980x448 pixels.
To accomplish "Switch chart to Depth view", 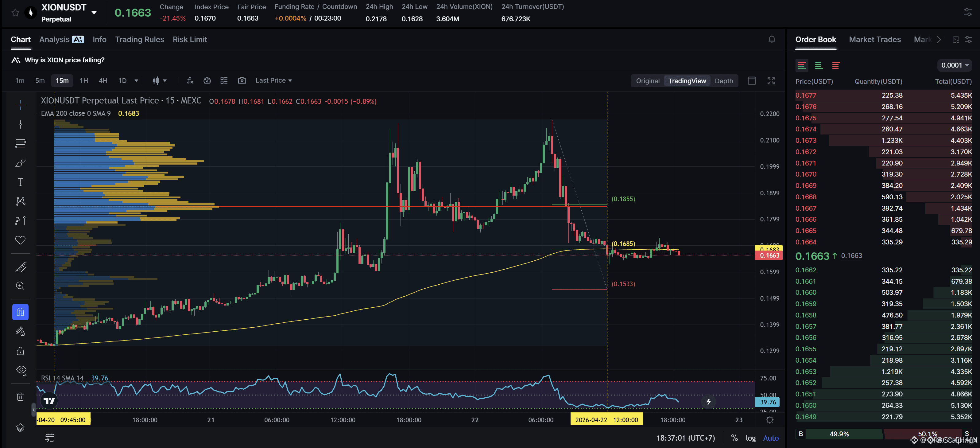I will pos(724,81).
